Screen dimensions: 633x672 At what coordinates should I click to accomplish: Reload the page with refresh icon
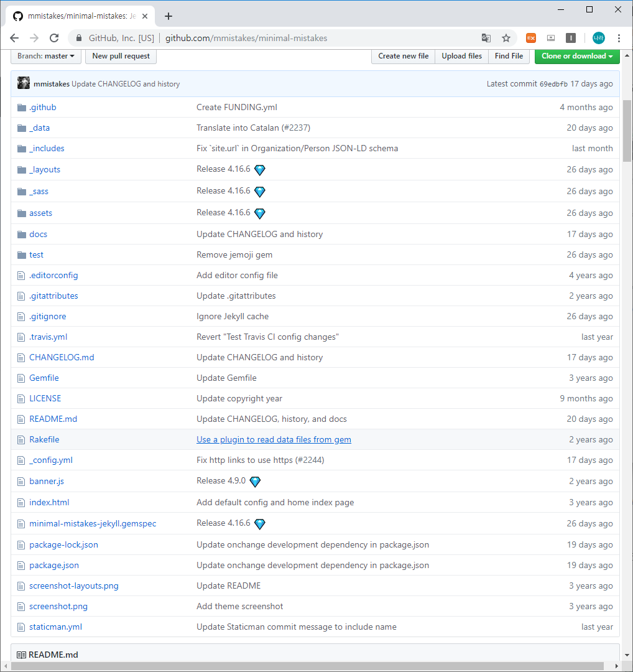pos(54,38)
